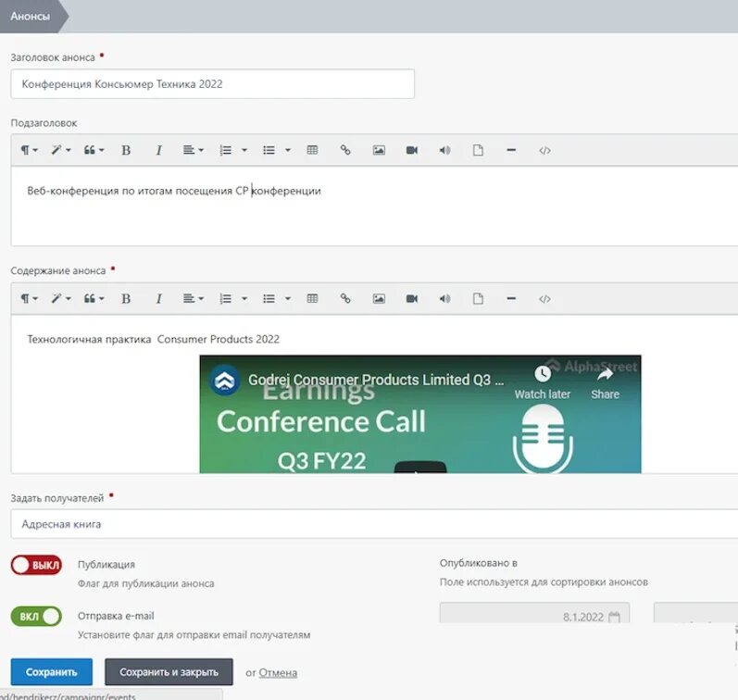Open alignment menu in Подзаголовок toolbar
The height and width of the screenshot is (700, 738).
pos(193,150)
